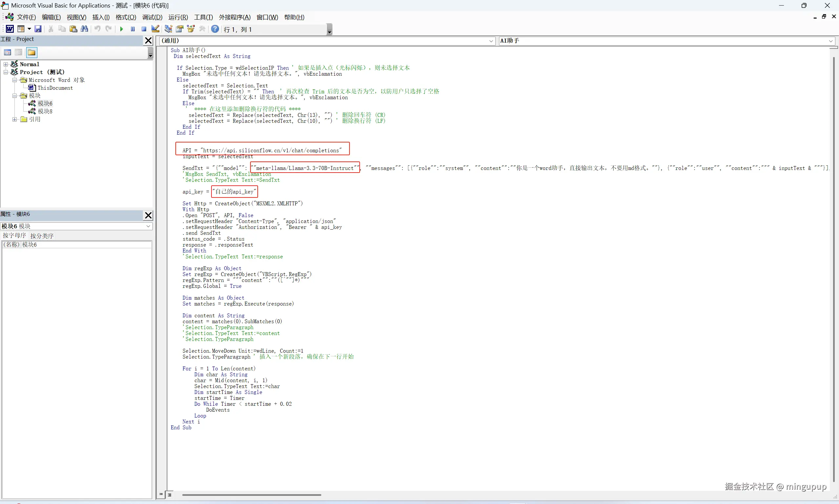Toggle Folders view in the Project panel
The height and width of the screenshot is (504, 839).
[x=31, y=52]
